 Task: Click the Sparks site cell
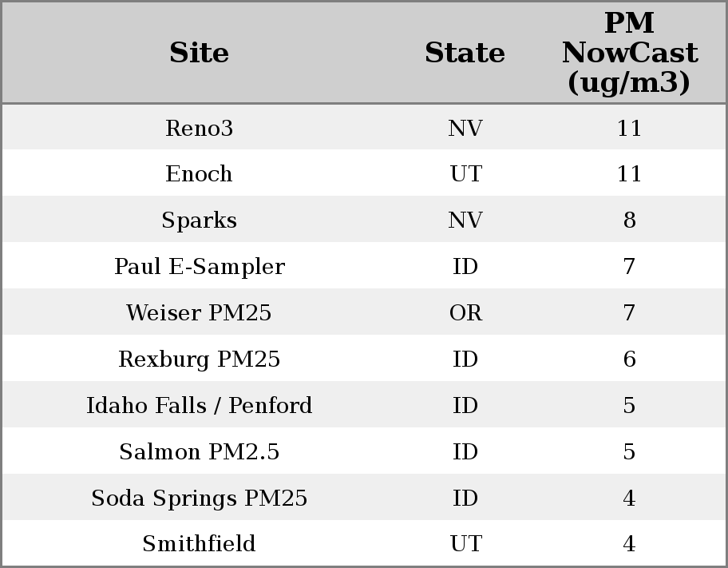199,220
